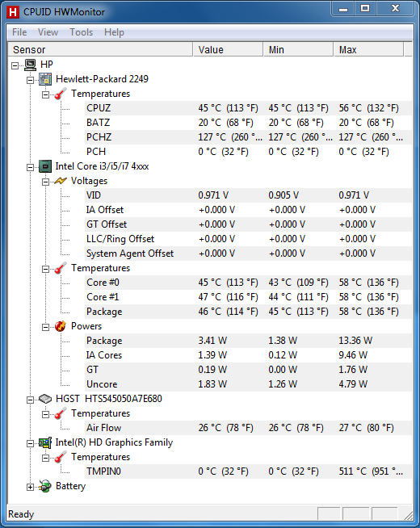Click the Sensor column header
The image size is (420, 528).
[x=100, y=49]
